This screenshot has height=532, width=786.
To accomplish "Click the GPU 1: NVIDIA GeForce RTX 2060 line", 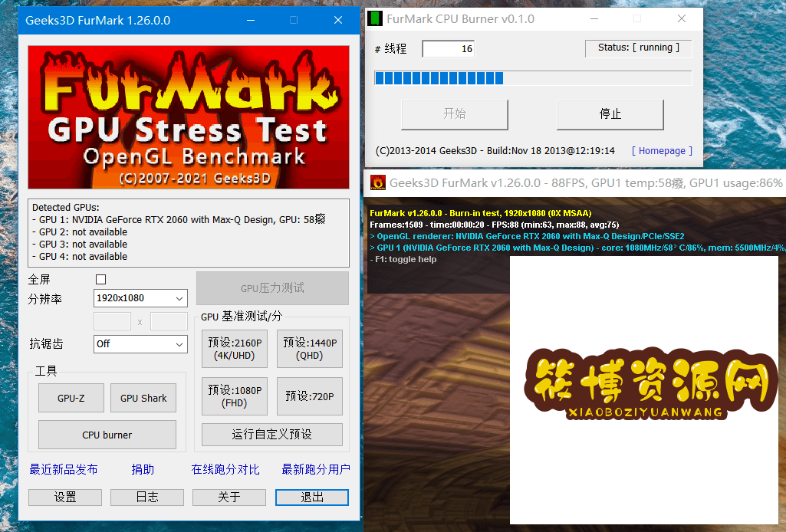I will (x=179, y=219).
